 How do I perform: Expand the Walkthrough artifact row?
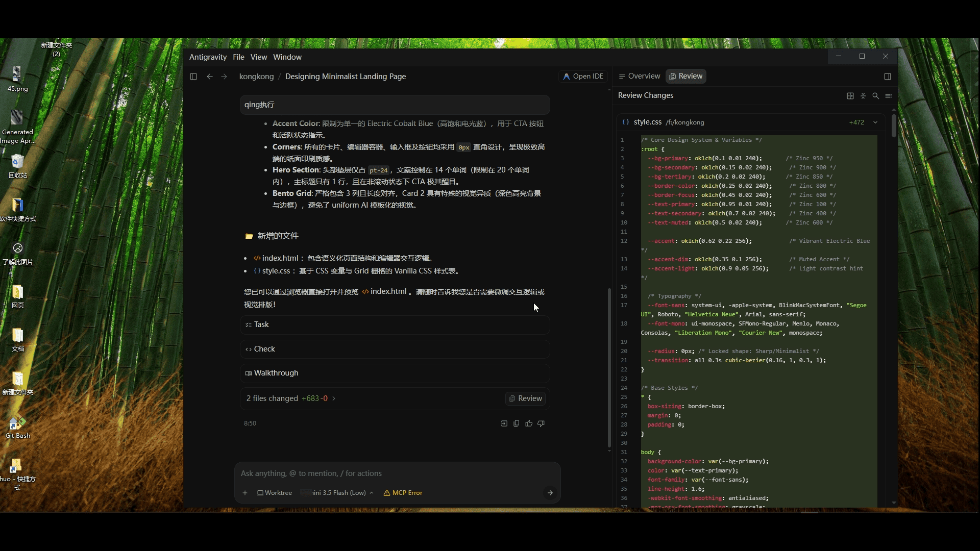click(x=395, y=373)
